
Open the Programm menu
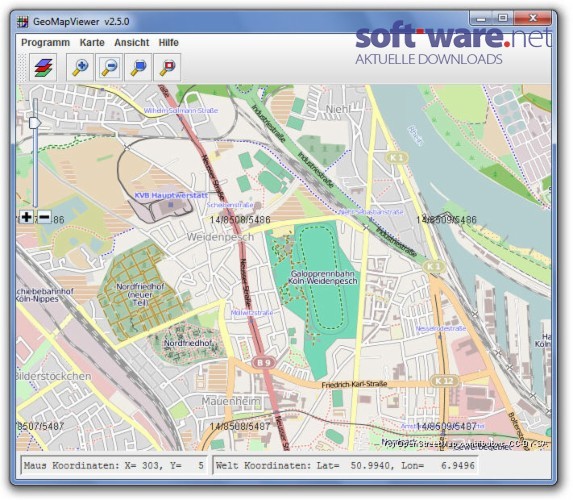[x=45, y=42]
